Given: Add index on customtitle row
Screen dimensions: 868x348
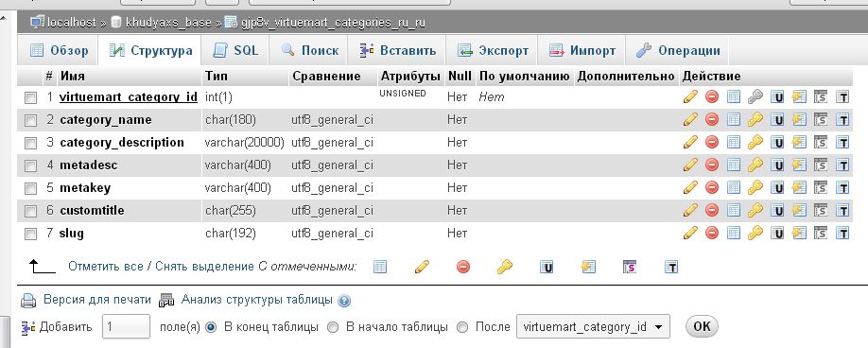Looking at the screenshot, I should coord(799,210).
